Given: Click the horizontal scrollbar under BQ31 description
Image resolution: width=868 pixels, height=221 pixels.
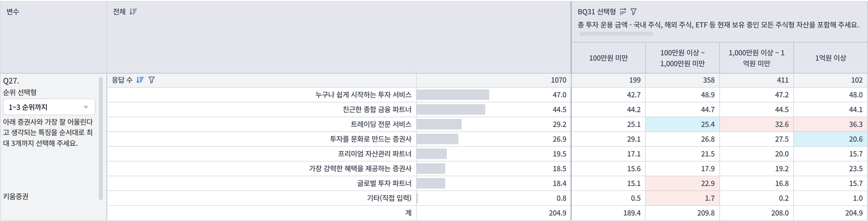Looking at the screenshot, I should pos(616,34).
